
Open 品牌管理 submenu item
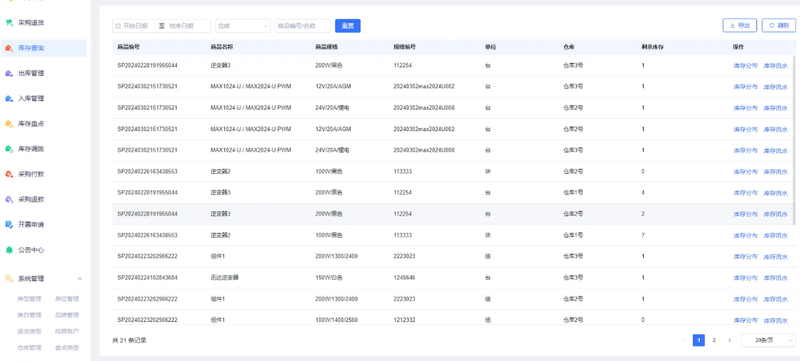pyautogui.click(x=67, y=315)
